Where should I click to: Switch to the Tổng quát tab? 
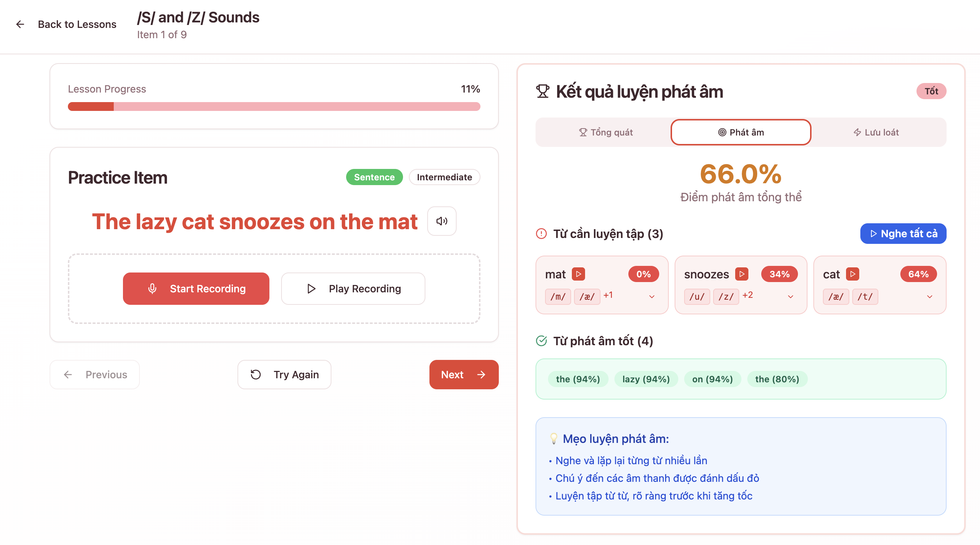click(606, 132)
